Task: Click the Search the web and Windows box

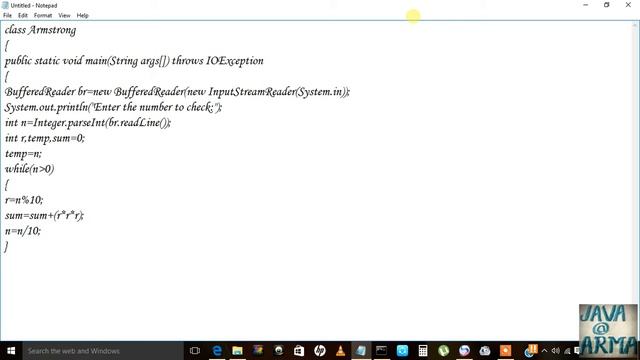Action: click(103, 351)
